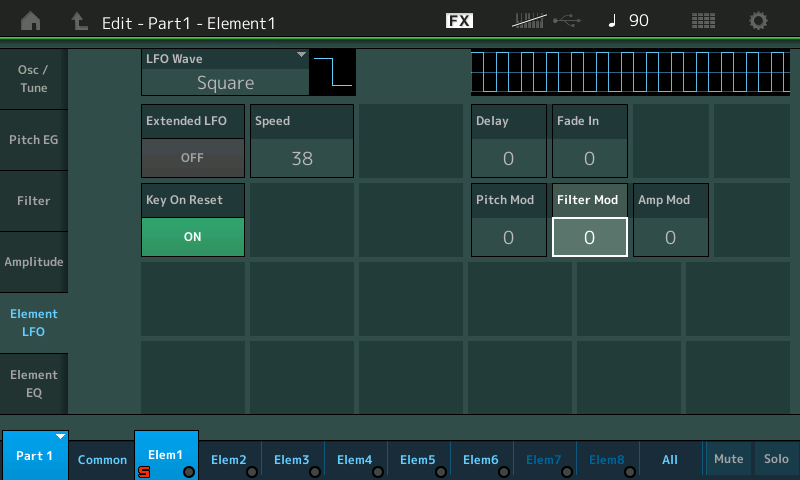This screenshot has height=480, width=800.
Task: Select the All elements button
Action: pyautogui.click(x=670, y=460)
